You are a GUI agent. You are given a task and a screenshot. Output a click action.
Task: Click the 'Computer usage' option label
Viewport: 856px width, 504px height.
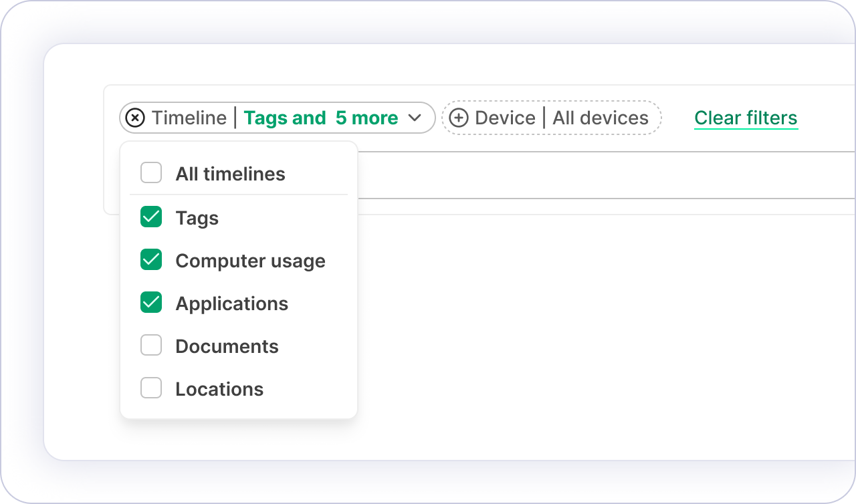tap(250, 261)
